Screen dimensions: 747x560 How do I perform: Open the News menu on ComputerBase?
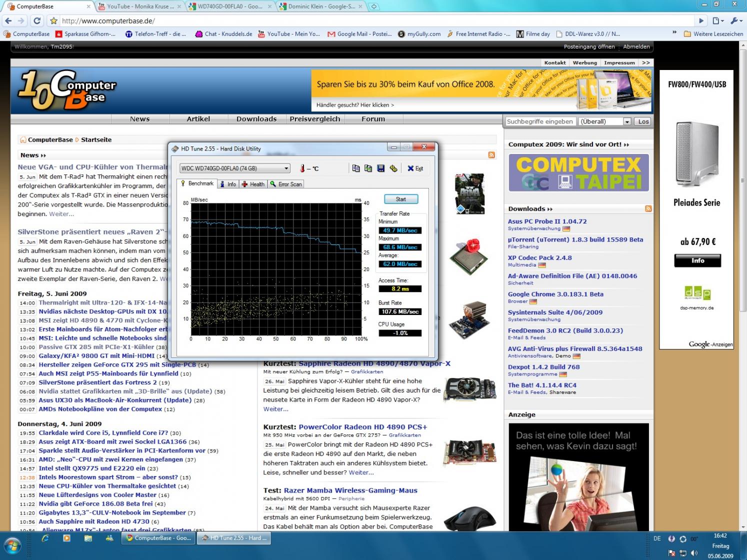140,119
